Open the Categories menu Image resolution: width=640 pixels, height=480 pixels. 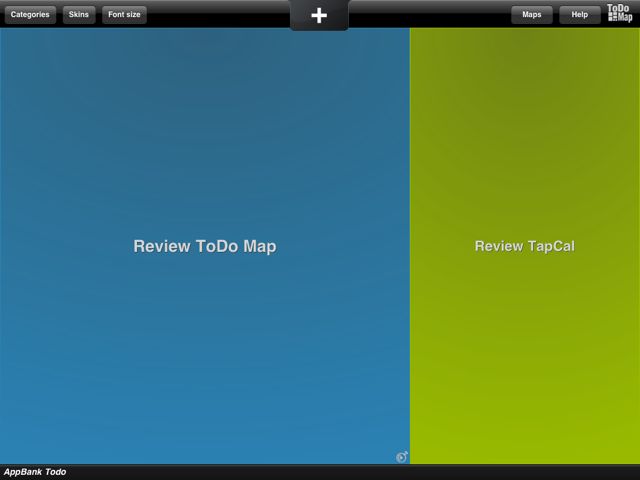[30, 15]
